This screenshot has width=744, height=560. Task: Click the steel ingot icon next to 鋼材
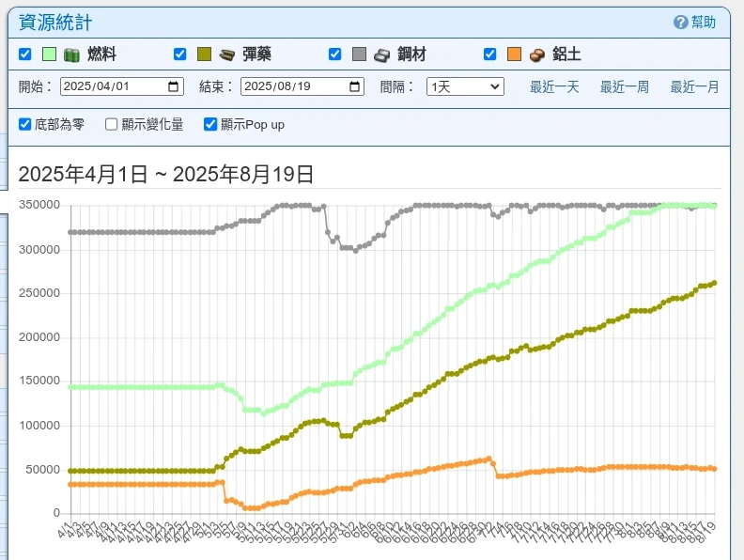point(381,55)
